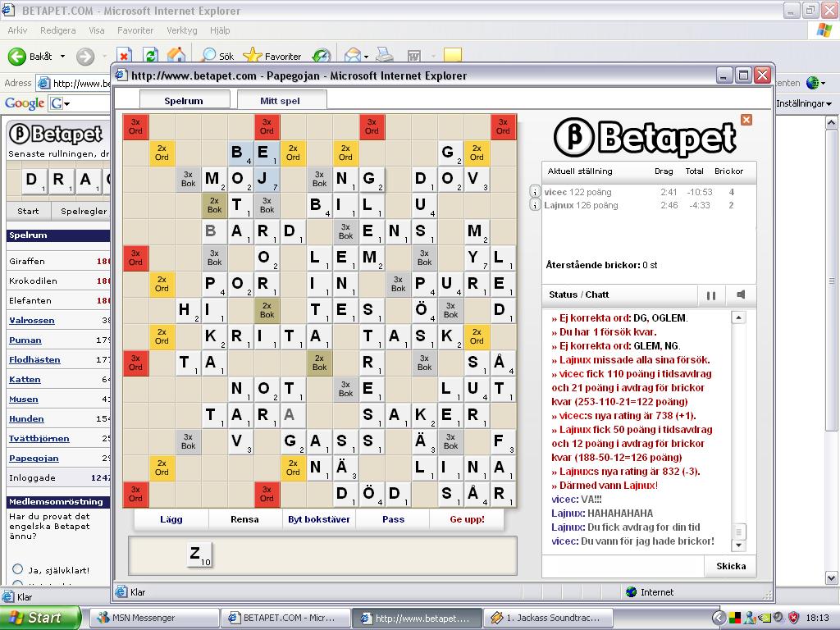Click the Refresh icon in the main IE toolbar

click(151, 56)
